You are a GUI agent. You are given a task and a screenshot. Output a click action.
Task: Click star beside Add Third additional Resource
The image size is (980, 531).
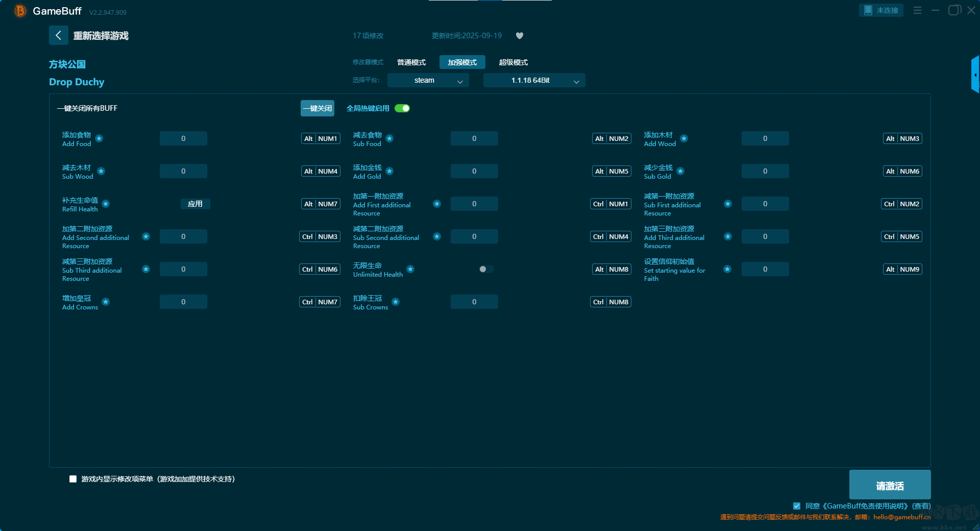coord(728,236)
